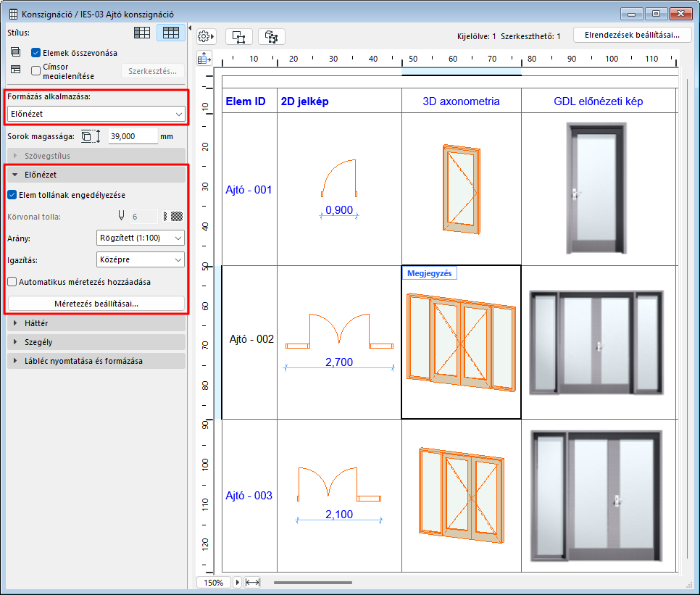Click the 3D axonometria column header
This screenshot has width=700, height=595.
461,101
